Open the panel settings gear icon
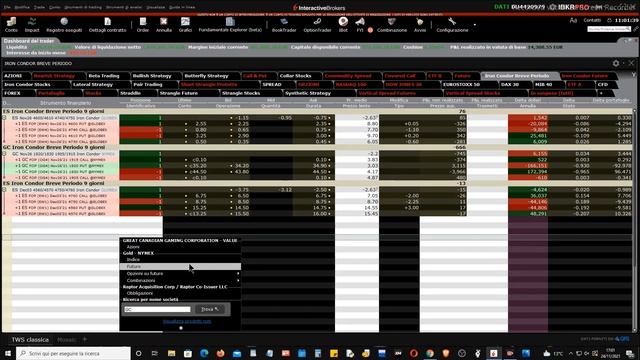The image size is (640, 360). click(x=616, y=63)
